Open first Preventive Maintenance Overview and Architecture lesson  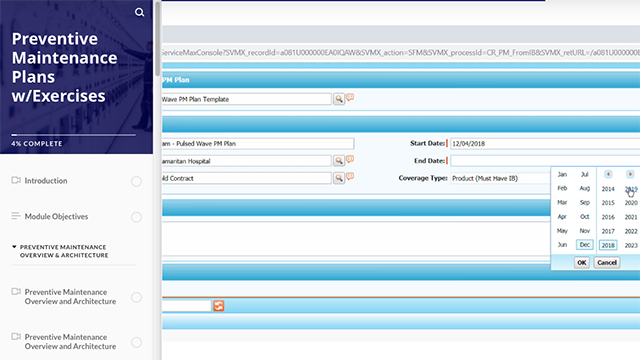pyautogui.click(x=70, y=297)
